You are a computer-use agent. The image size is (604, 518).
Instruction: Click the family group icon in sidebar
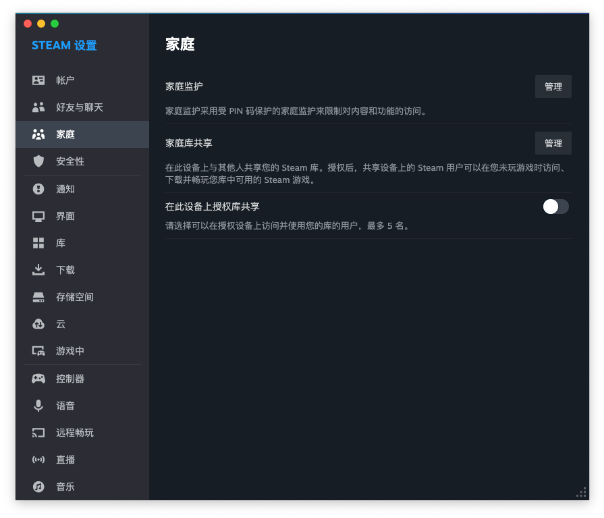[38, 134]
